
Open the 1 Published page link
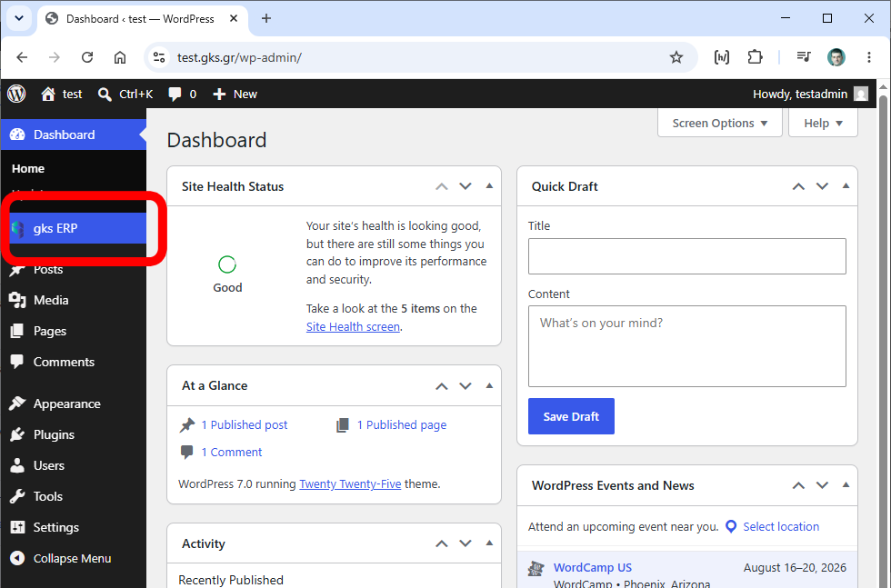[402, 425]
